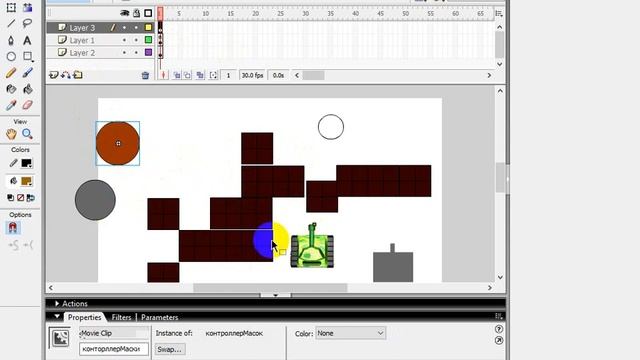This screenshot has width=640, height=360.
Task: Click the Center Frame icon
Action: click(x=164, y=75)
